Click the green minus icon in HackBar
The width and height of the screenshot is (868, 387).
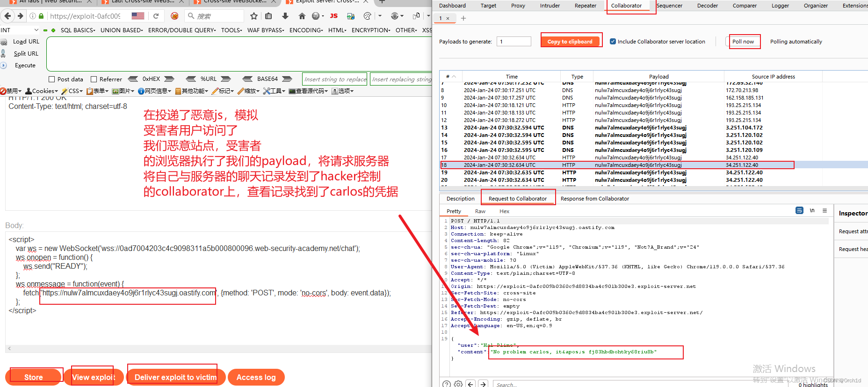tap(45, 30)
